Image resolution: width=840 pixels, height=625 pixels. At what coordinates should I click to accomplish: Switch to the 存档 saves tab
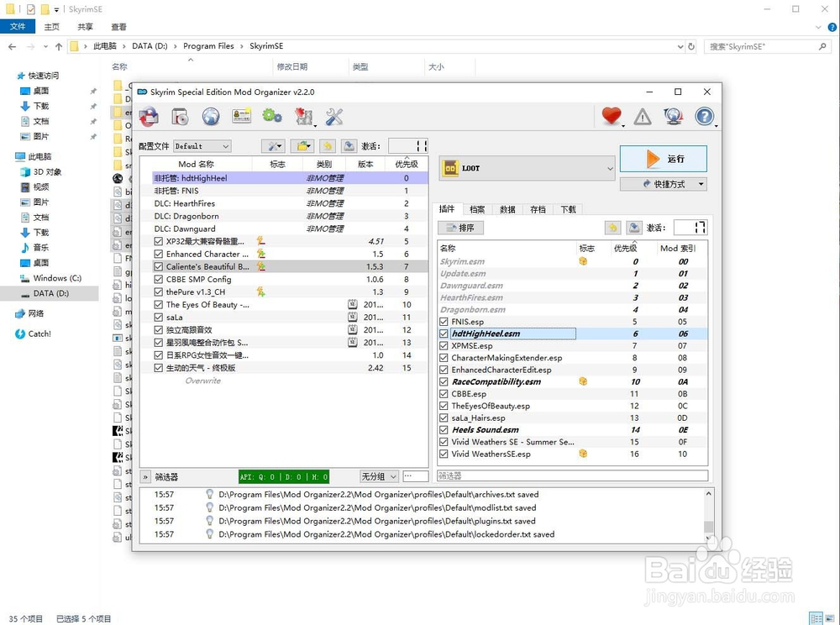[538, 209]
